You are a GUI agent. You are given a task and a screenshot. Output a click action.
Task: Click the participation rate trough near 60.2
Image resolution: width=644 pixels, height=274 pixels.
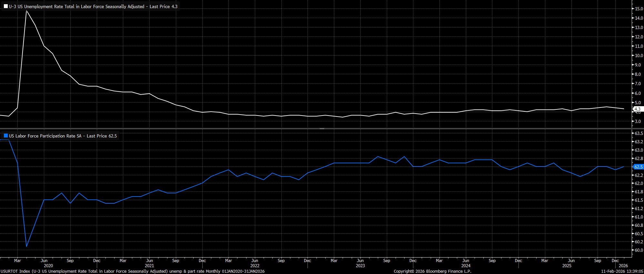pos(26,246)
